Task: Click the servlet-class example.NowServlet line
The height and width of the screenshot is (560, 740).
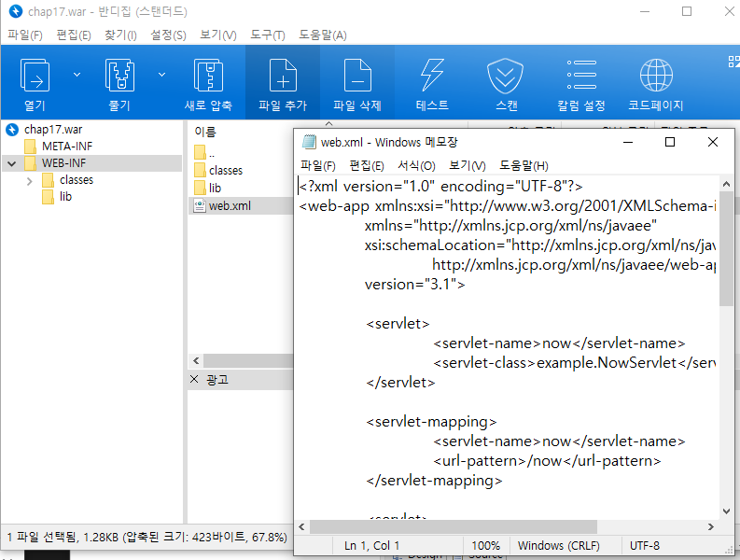Action: click(x=574, y=363)
